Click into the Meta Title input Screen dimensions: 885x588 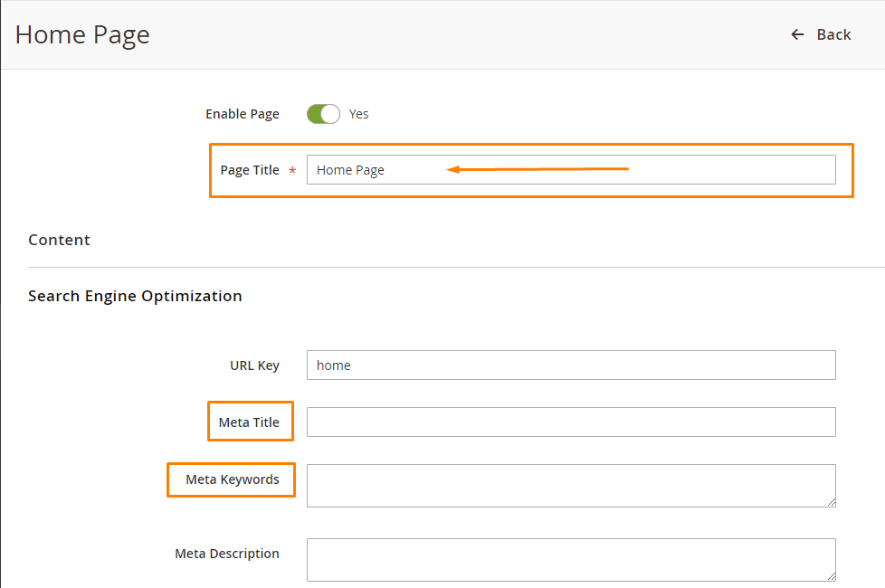point(571,422)
